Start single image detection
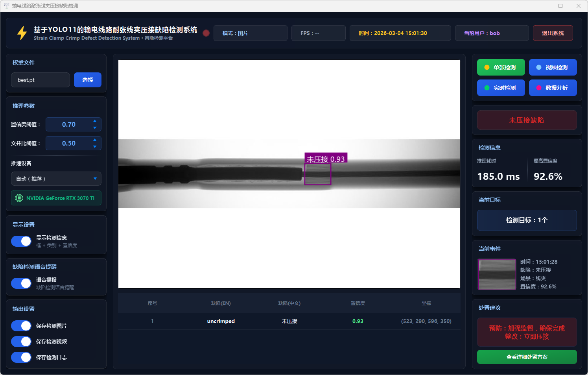The height and width of the screenshot is (375, 588). pos(501,67)
